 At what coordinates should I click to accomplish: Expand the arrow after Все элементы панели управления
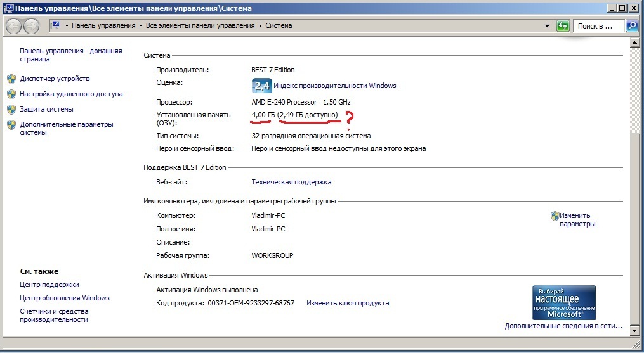[x=260, y=26]
